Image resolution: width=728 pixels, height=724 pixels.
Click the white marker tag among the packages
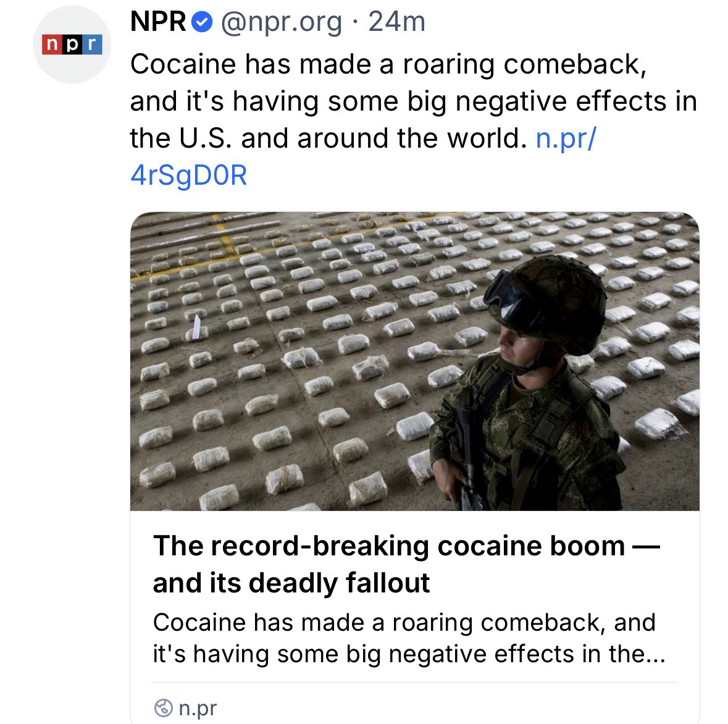click(196, 326)
